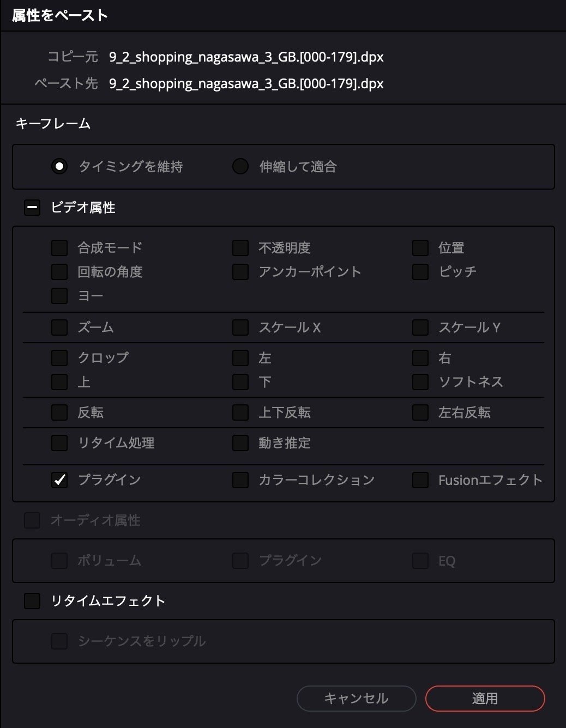Check 回転の角度 (rotation angle)
The height and width of the screenshot is (728, 566).
(x=59, y=272)
